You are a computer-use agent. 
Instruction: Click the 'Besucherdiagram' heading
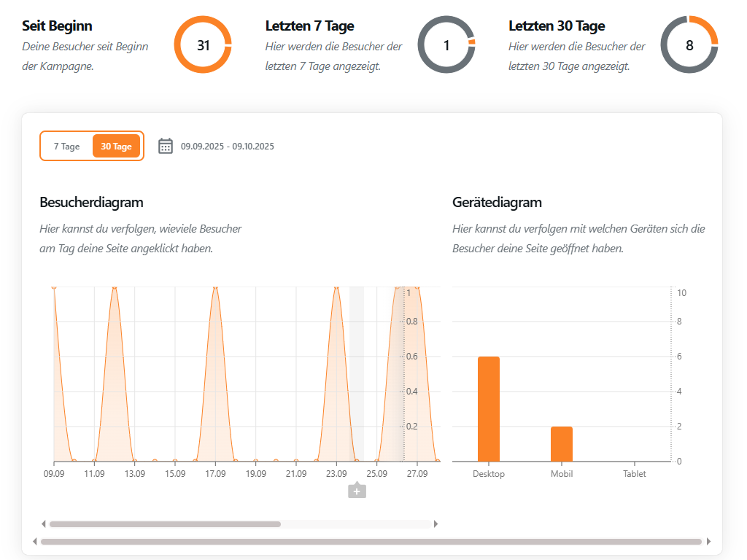[91, 202]
